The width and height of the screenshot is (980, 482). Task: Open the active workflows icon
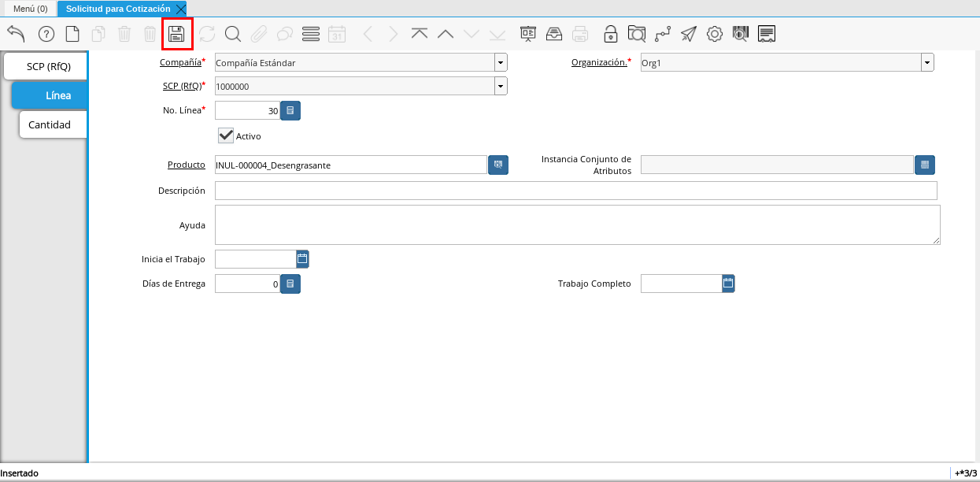coord(663,34)
